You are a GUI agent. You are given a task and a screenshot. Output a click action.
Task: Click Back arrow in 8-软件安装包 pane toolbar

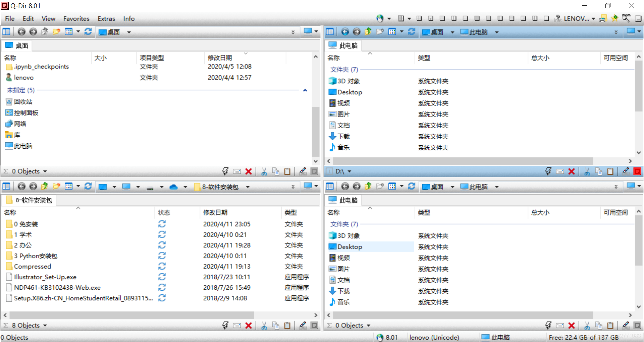21,186
